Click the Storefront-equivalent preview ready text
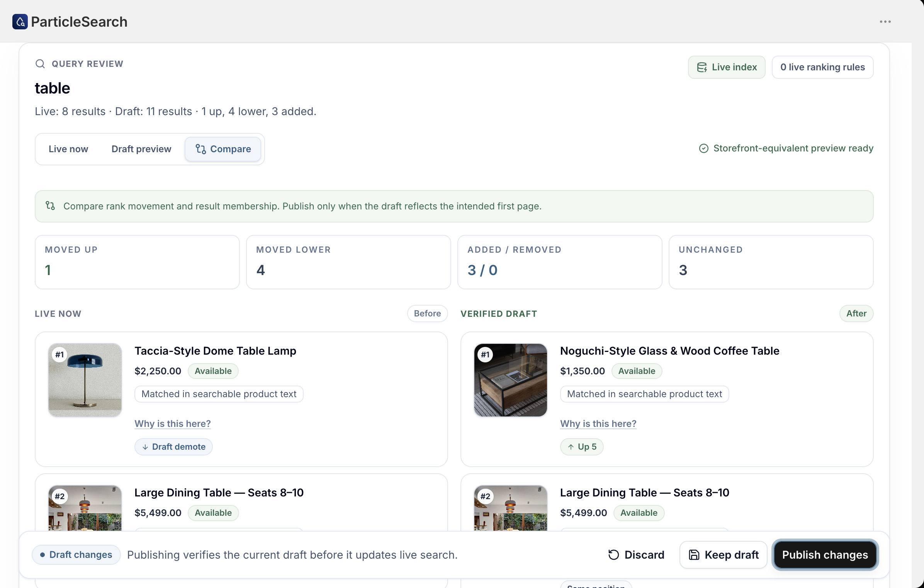 (x=793, y=148)
